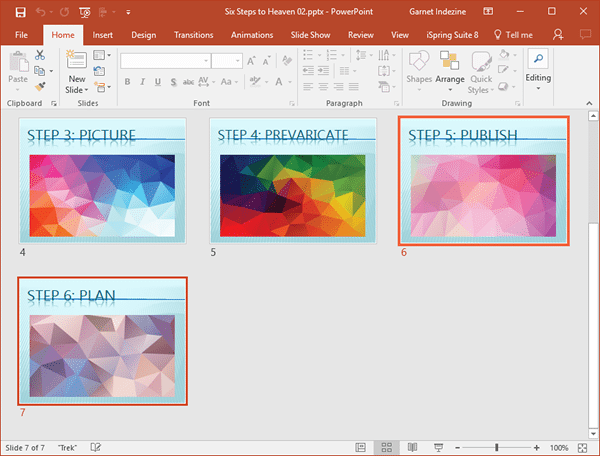
Task: Switch to Reading View icon
Action: click(x=412, y=447)
